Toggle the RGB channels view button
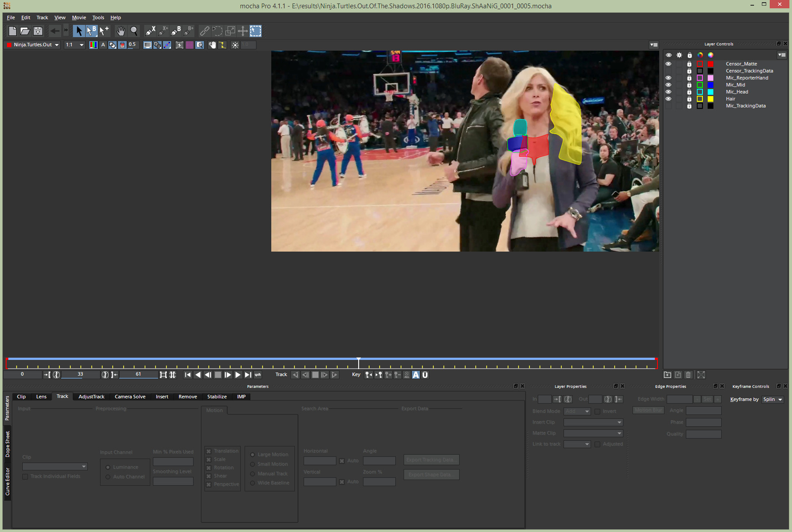Image resolution: width=792 pixels, height=532 pixels. 93,45
